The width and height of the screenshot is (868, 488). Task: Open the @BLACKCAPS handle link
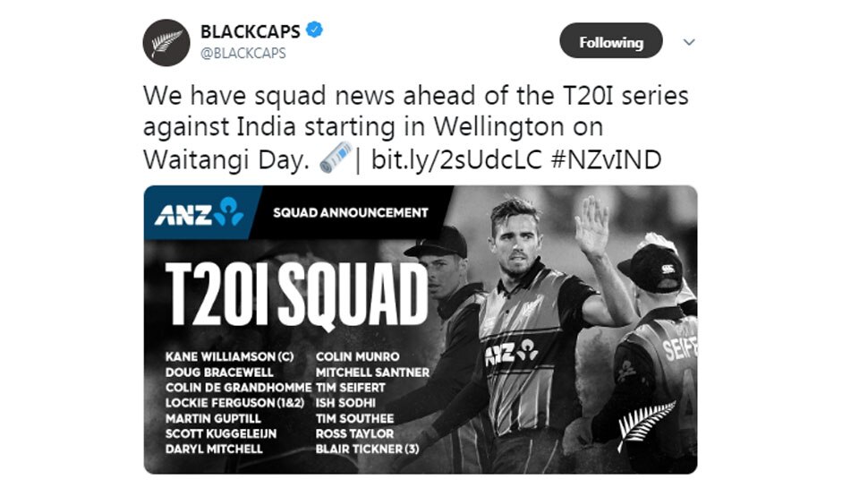point(243,53)
